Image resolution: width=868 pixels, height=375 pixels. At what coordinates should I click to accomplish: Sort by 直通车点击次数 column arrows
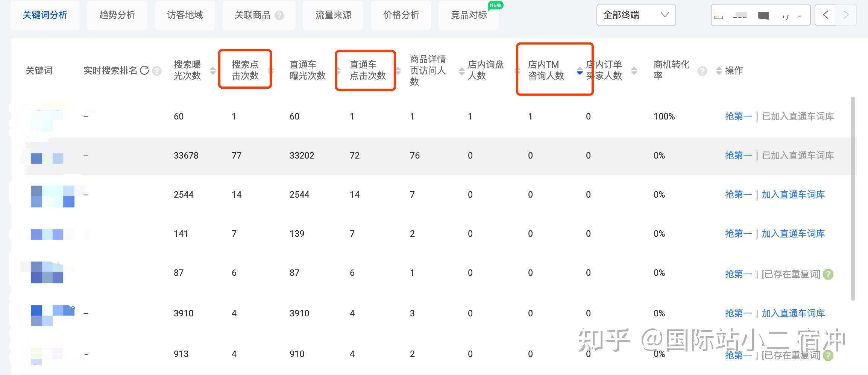[398, 71]
